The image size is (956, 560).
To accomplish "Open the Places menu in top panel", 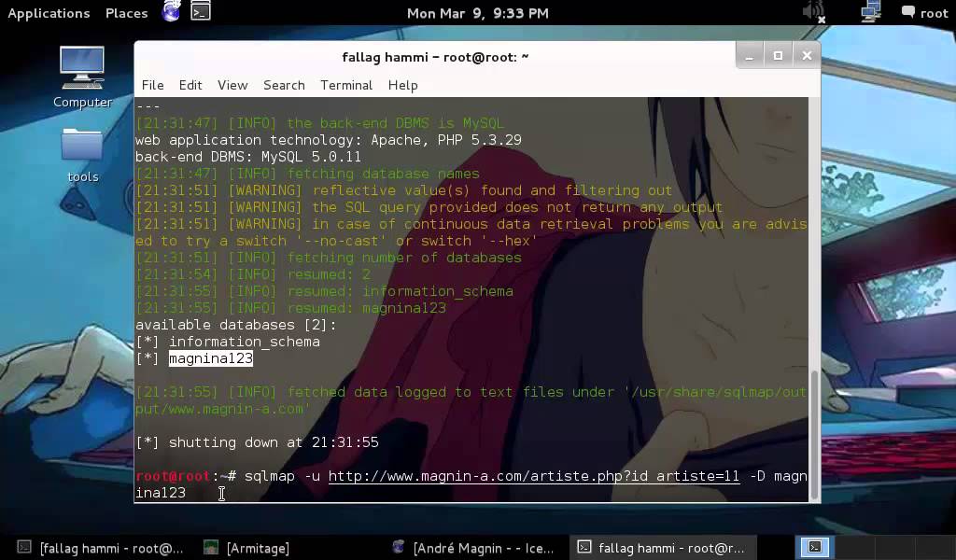I will (126, 13).
